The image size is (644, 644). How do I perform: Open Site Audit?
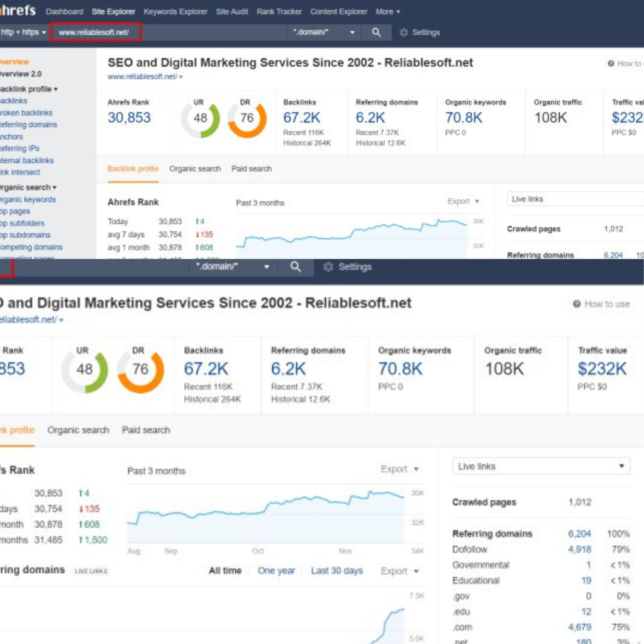tap(232, 12)
